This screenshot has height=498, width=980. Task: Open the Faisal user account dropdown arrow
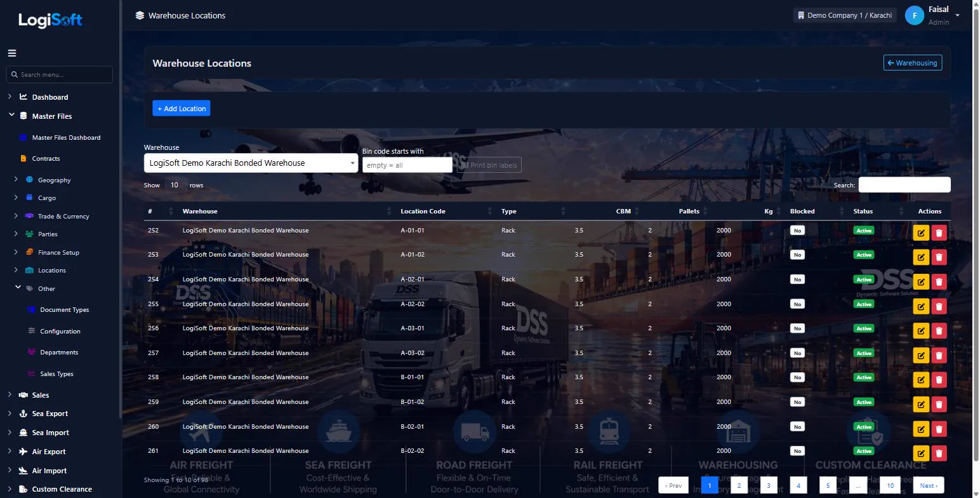pyautogui.click(x=957, y=16)
